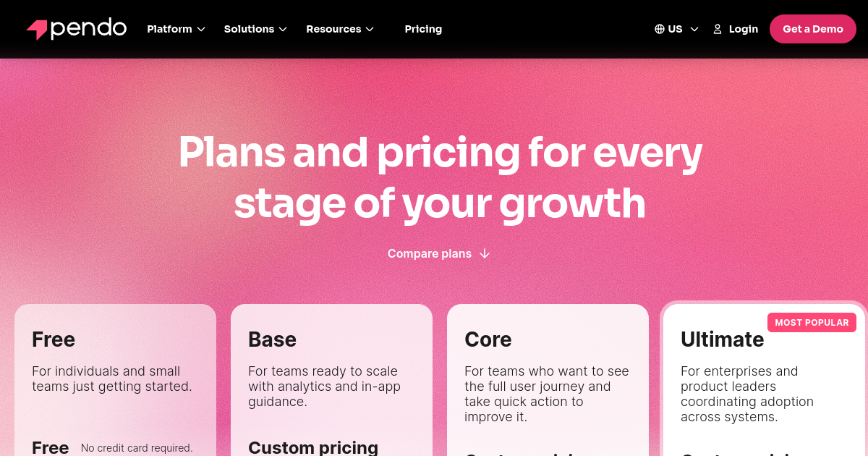
Task: Click the globe icon beside US
Action: point(659,29)
